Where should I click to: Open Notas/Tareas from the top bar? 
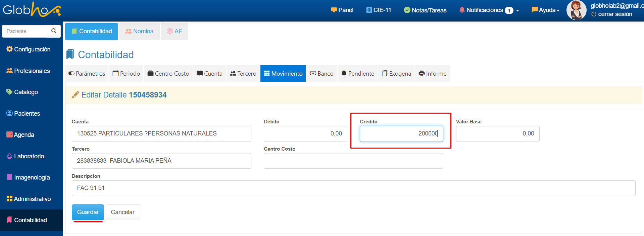click(425, 10)
